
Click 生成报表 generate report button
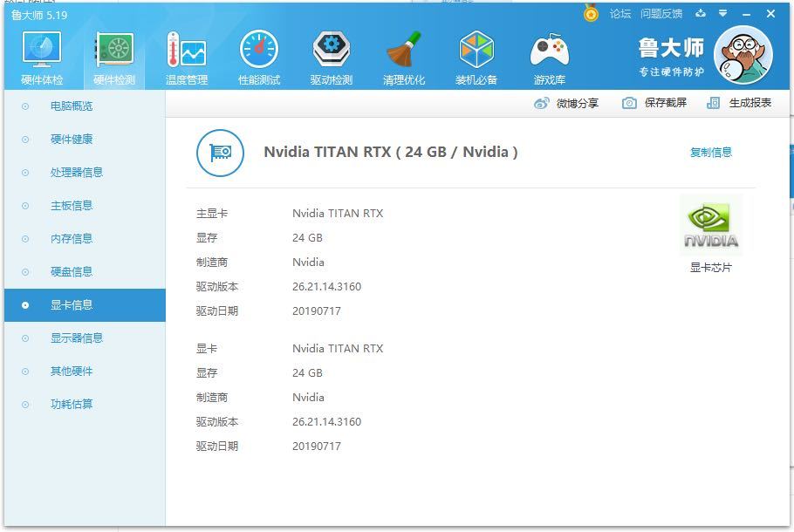[x=739, y=103]
